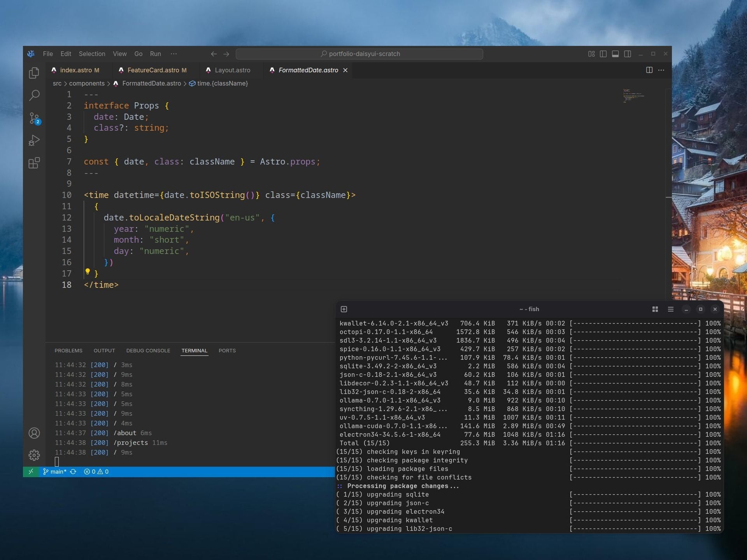This screenshot has width=747, height=560.
Task: Switch to the PORTS panel tab
Action: [227, 350]
